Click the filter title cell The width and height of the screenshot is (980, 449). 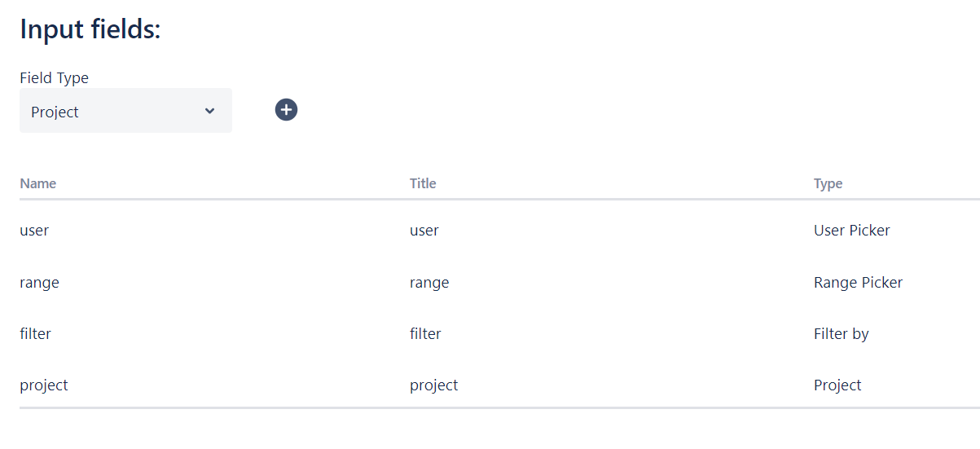click(x=425, y=333)
